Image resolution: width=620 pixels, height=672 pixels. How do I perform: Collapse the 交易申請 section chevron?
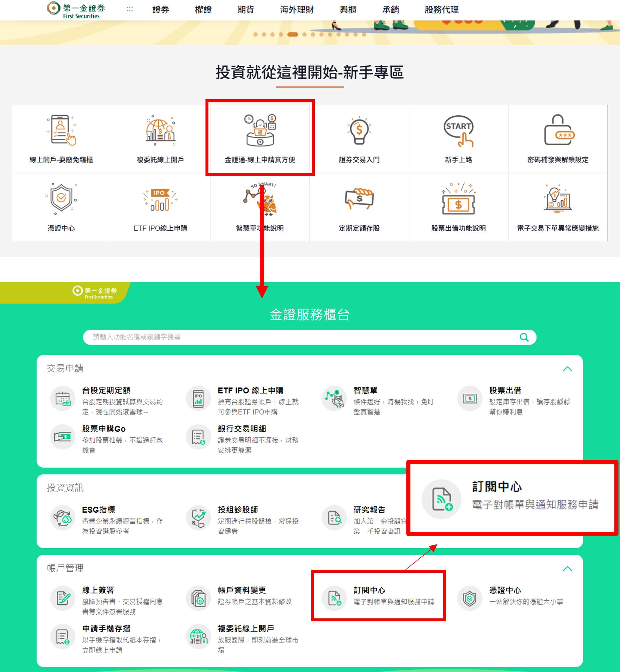[567, 369]
